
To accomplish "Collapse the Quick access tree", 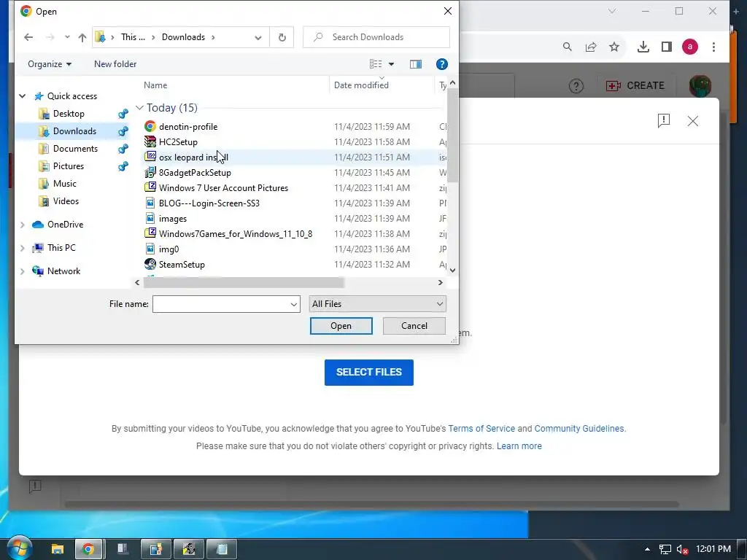I will tap(23, 96).
